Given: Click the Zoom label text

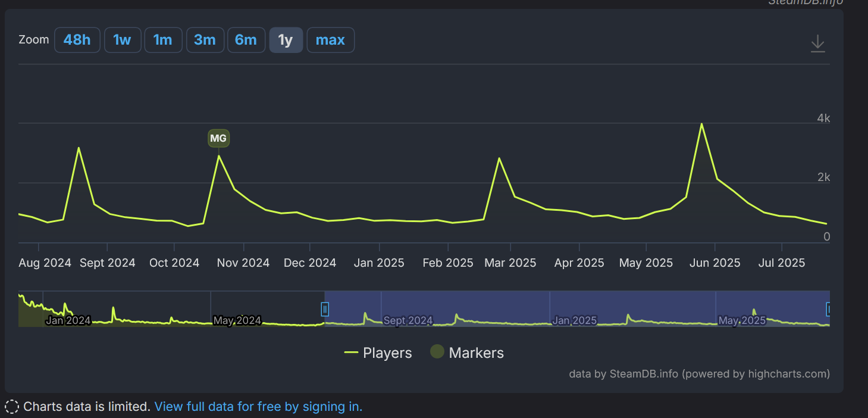Looking at the screenshot, I should 34,40.
